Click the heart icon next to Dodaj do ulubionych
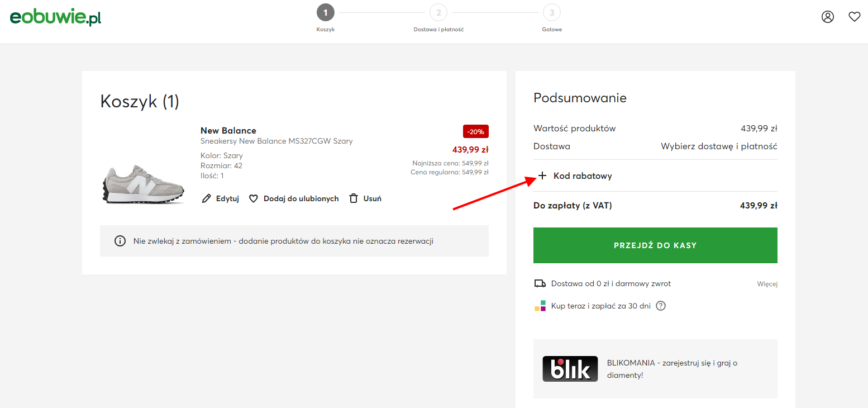The height and width of the screenshot is (408, 868). [254, 198]
